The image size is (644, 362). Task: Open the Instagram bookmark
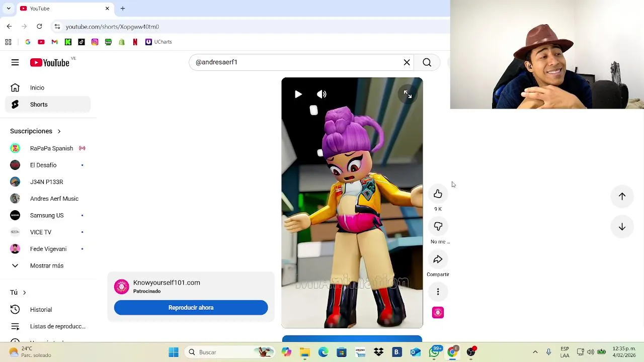(x=95, y=42)
